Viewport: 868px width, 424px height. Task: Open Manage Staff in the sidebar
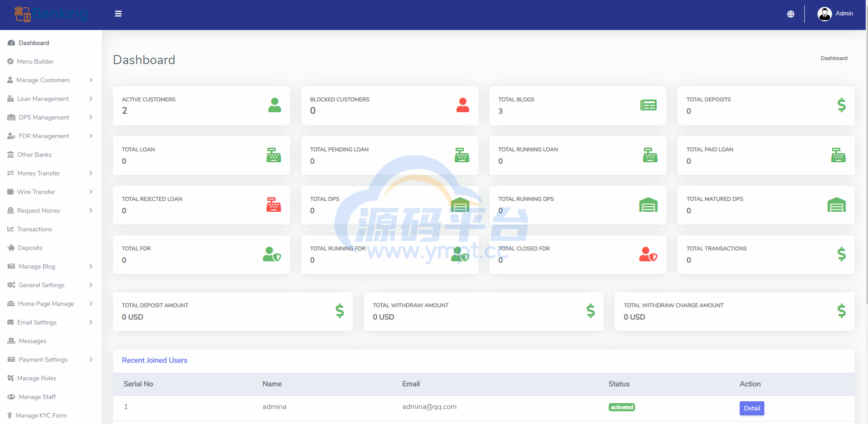pos(50,397)
